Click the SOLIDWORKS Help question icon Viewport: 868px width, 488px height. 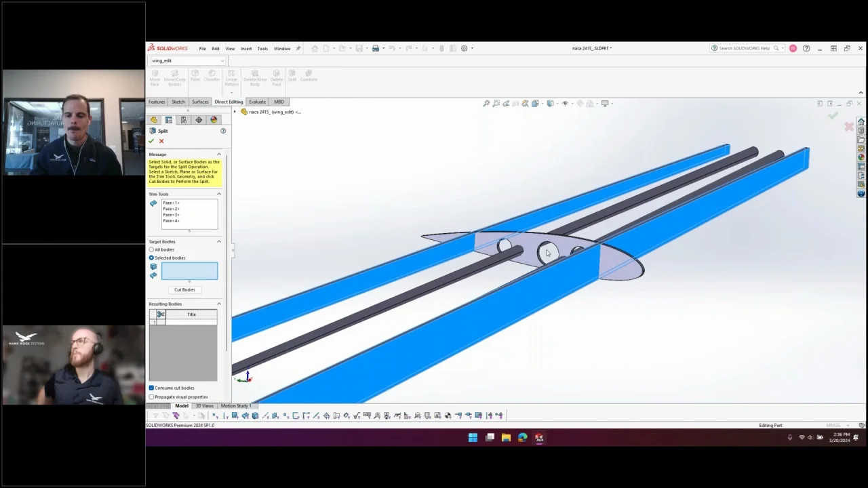point(806,48)
